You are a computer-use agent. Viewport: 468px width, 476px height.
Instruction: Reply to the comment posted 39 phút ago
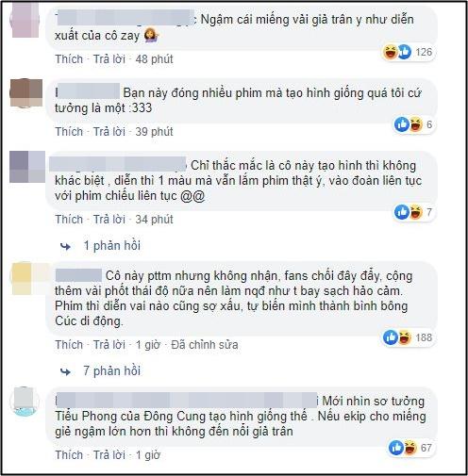click(x=109, y=132)
